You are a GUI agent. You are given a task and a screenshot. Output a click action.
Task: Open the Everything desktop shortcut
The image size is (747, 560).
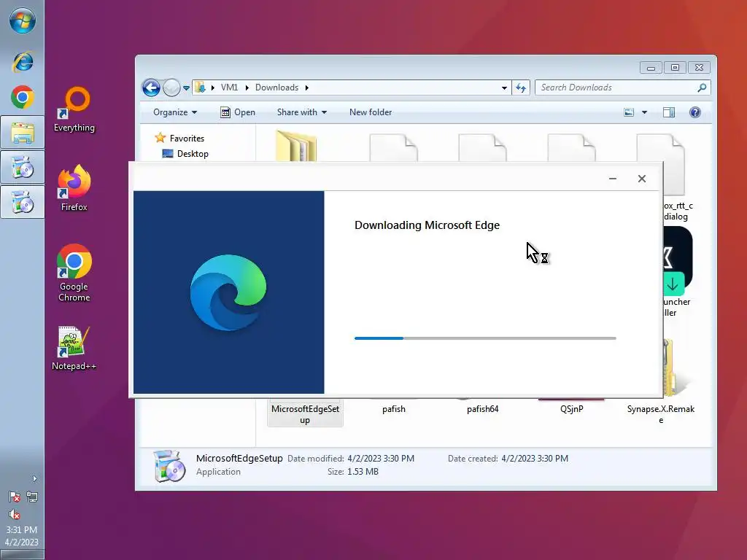pos(74,109)
